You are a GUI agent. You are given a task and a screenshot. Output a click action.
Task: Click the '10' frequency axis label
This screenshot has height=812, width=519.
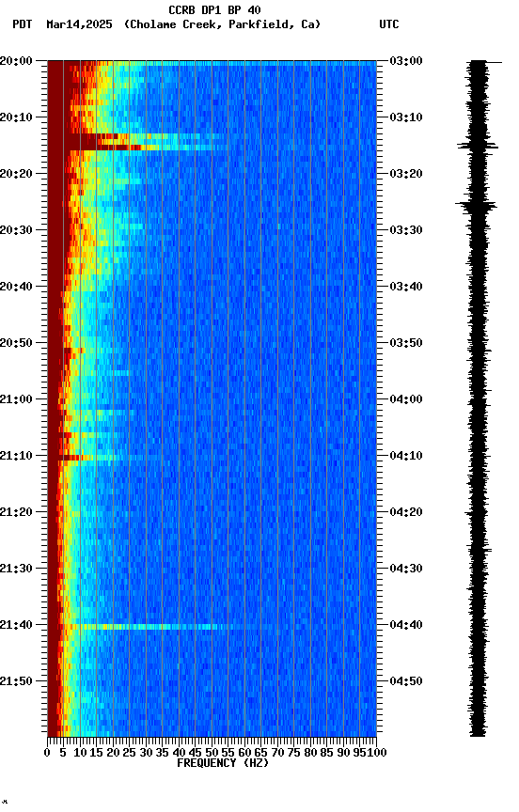[80, 753]
